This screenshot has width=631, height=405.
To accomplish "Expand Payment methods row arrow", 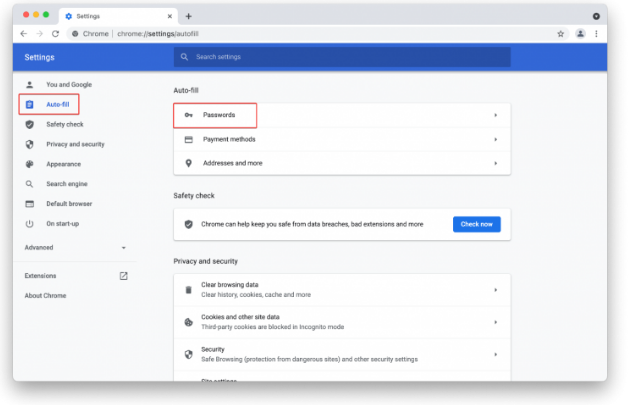I will pos(496,139).
